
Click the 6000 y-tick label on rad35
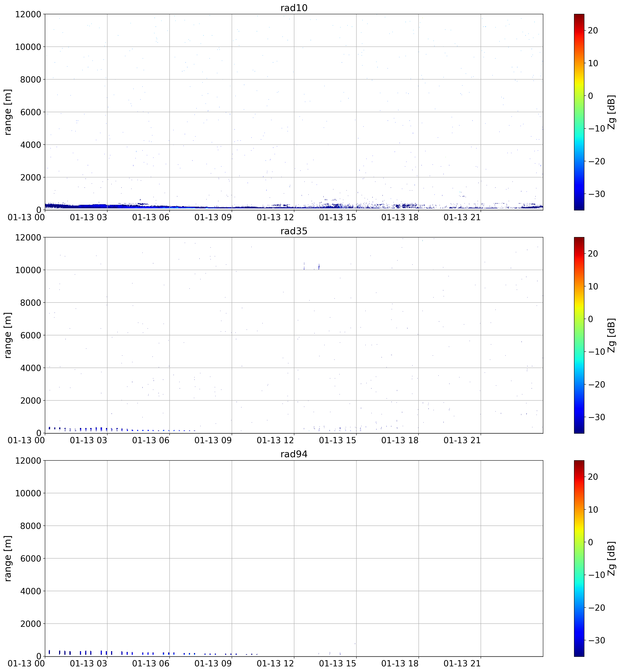tap(31, 335)
